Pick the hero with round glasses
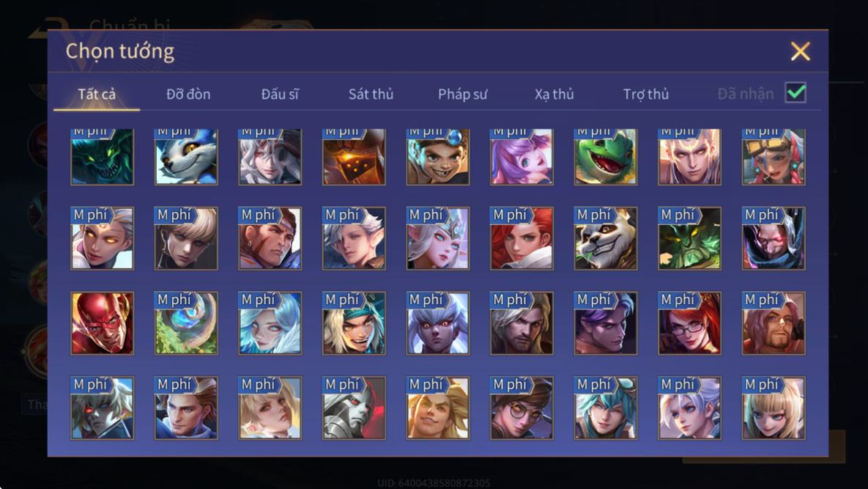This screenshot has height=489, width=868. (522, 408)
